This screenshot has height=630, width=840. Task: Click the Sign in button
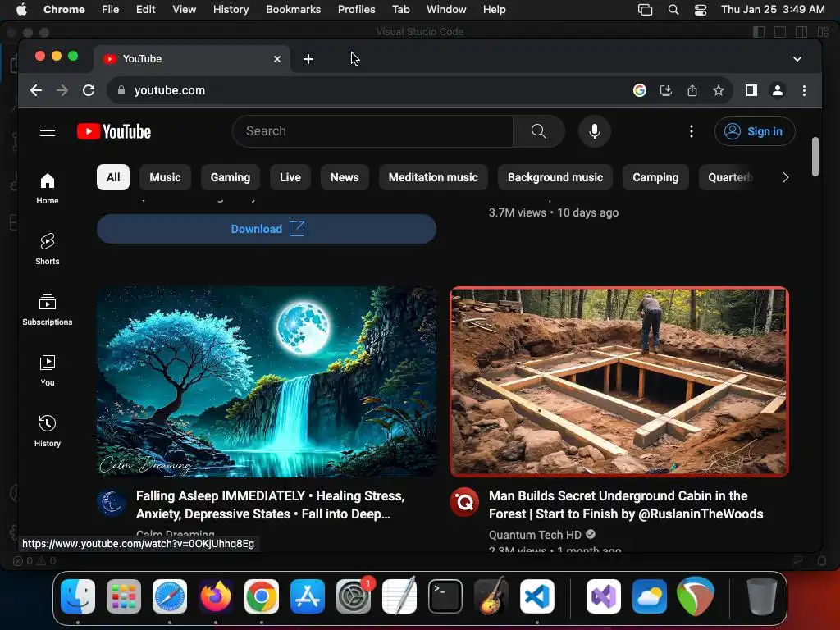755,131
